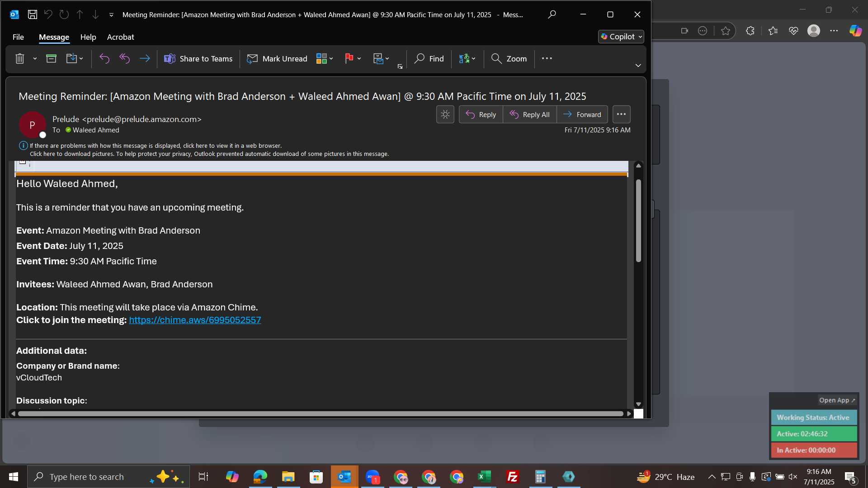Open File Explorer from taskbar
This screenshot has height=488, width=868.
[288, 477]
